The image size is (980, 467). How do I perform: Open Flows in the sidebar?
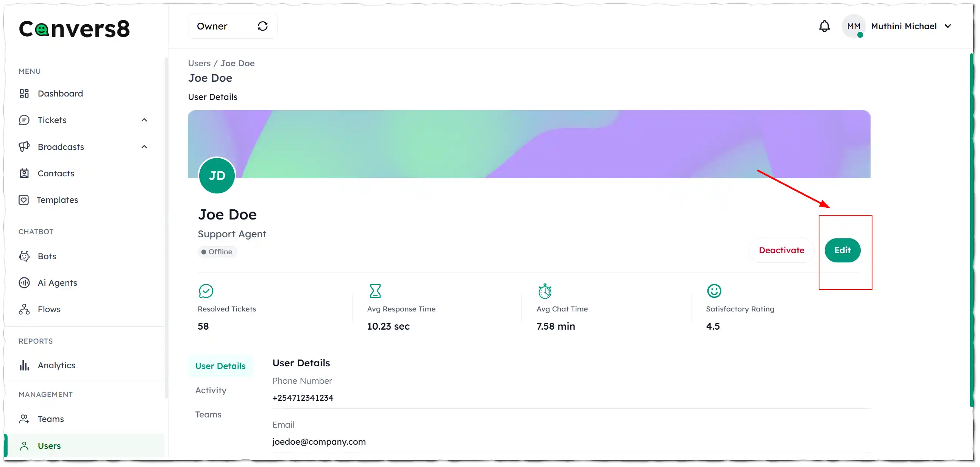tap(49, 310)
